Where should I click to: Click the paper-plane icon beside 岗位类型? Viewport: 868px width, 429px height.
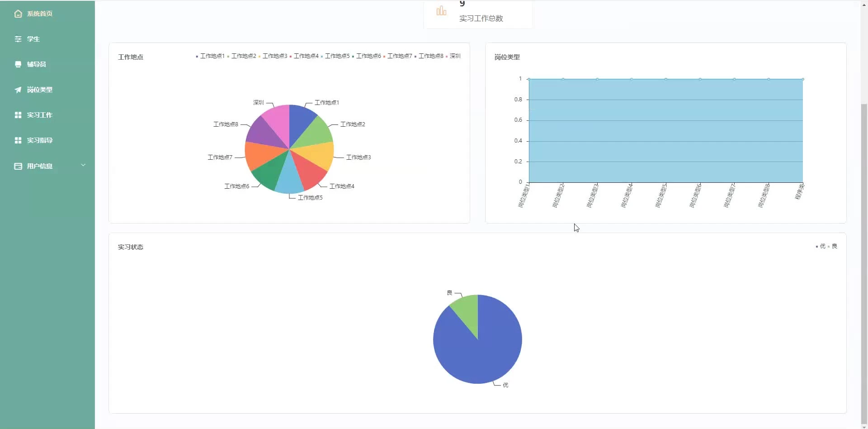tap(18, 90)
